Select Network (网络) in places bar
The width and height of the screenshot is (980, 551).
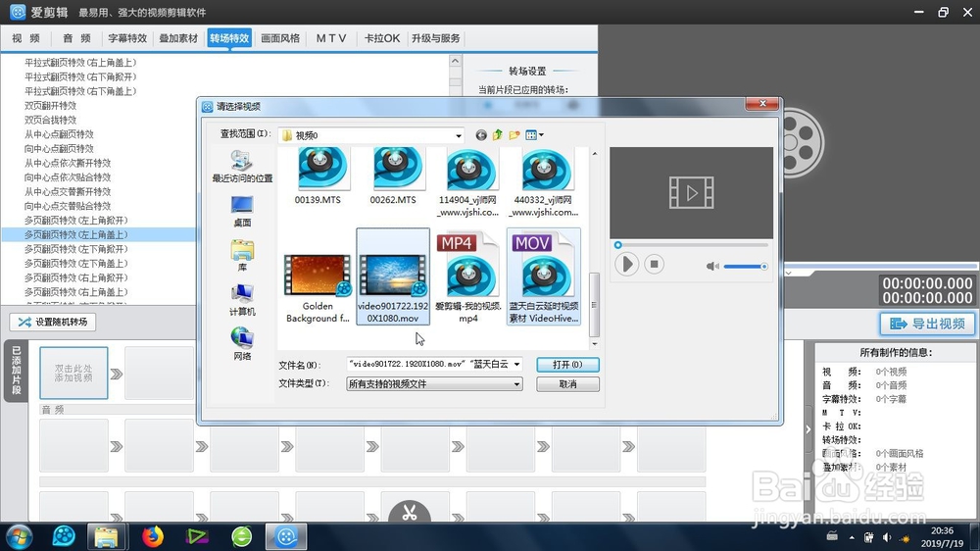[242, 344]
